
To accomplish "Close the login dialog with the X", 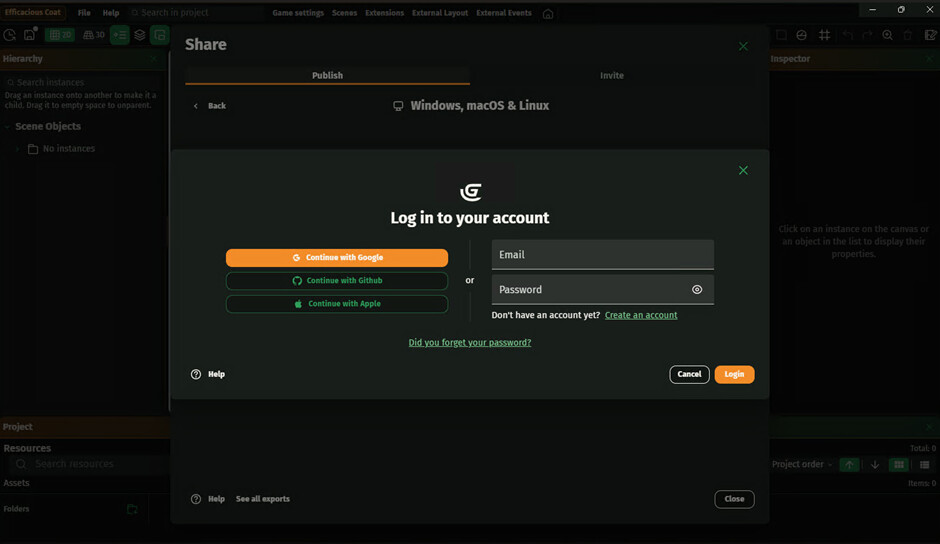I will click(743, 171).
